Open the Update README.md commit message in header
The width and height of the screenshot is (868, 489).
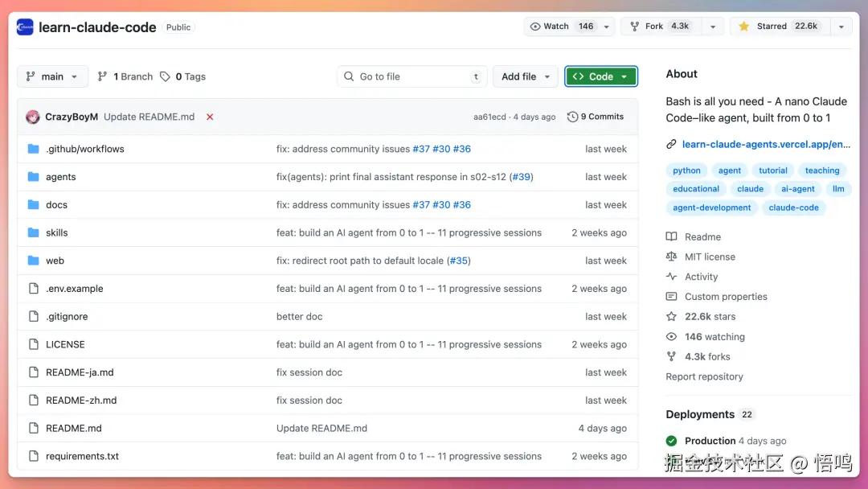[x=149, y=117]
